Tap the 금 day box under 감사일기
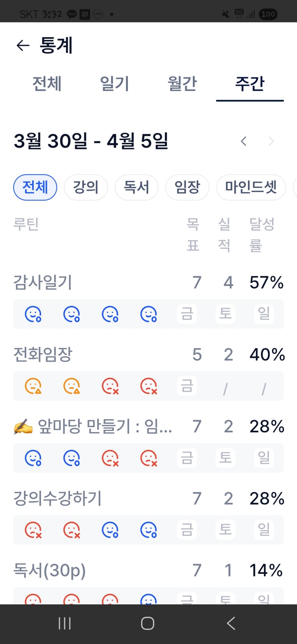297x644 pixels. (x=187, y=314)
